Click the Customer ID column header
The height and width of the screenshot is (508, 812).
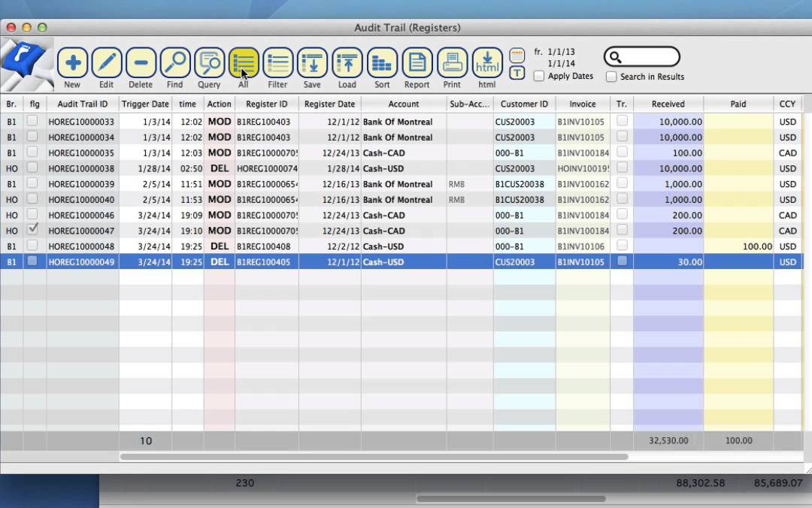(524, 104)
